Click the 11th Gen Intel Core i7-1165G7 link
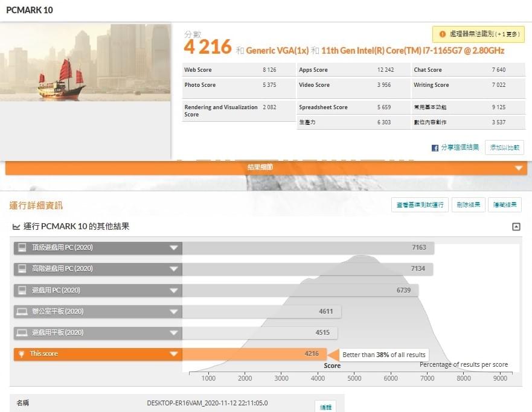 click(x=412, y=51)
